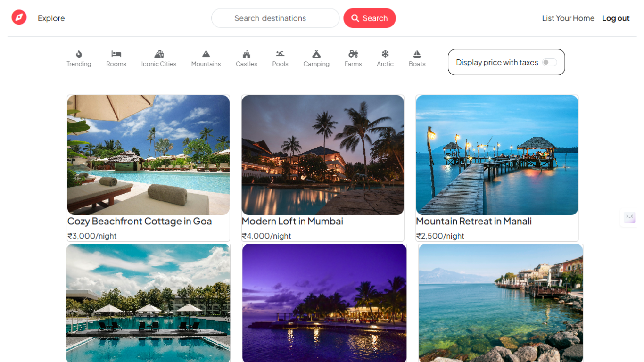Image resolution: width=644 pixels, height=362 pixels.
Task: Select the Camping tent icon
Action: click(316, 54)
